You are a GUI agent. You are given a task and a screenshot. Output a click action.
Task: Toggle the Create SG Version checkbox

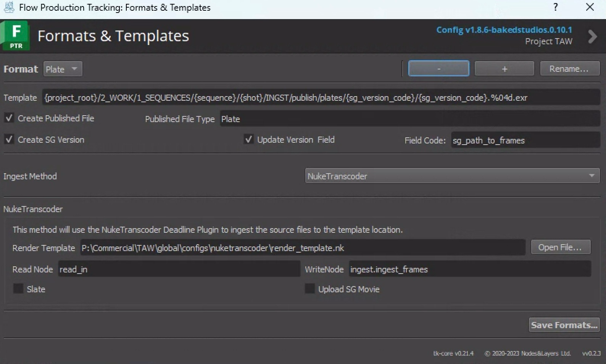[9, 140]
